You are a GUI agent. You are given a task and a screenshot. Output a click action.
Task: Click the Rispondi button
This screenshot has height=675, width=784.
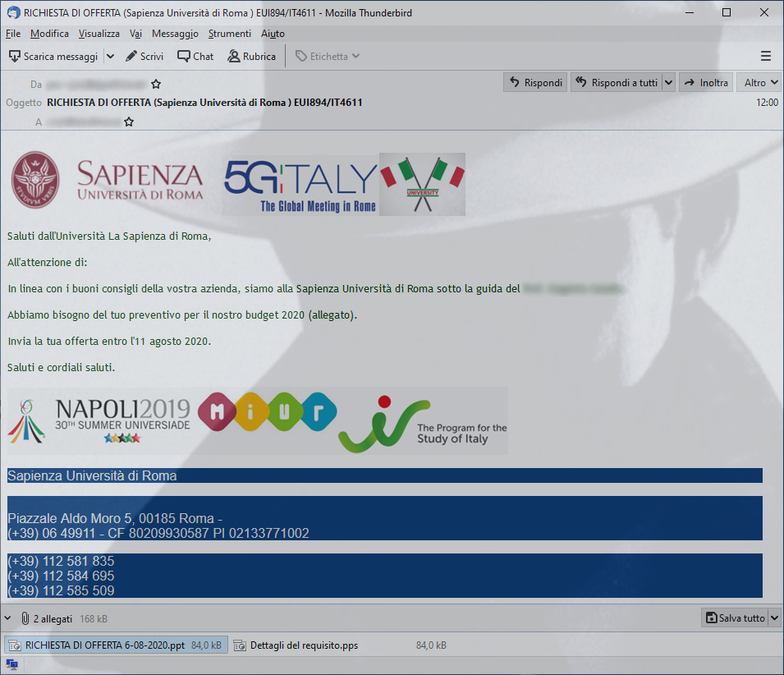point(535,82)
